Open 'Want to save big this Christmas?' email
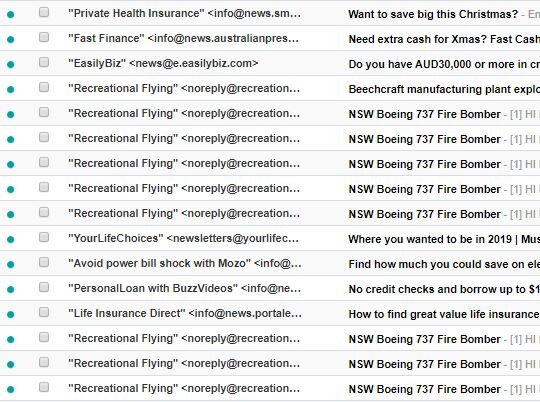540x402 pixels. tap(433, 14)
